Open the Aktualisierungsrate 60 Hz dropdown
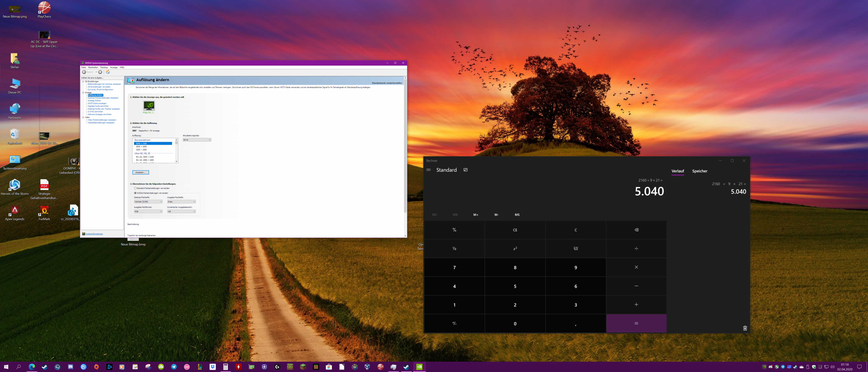 [x=197, y=140]
